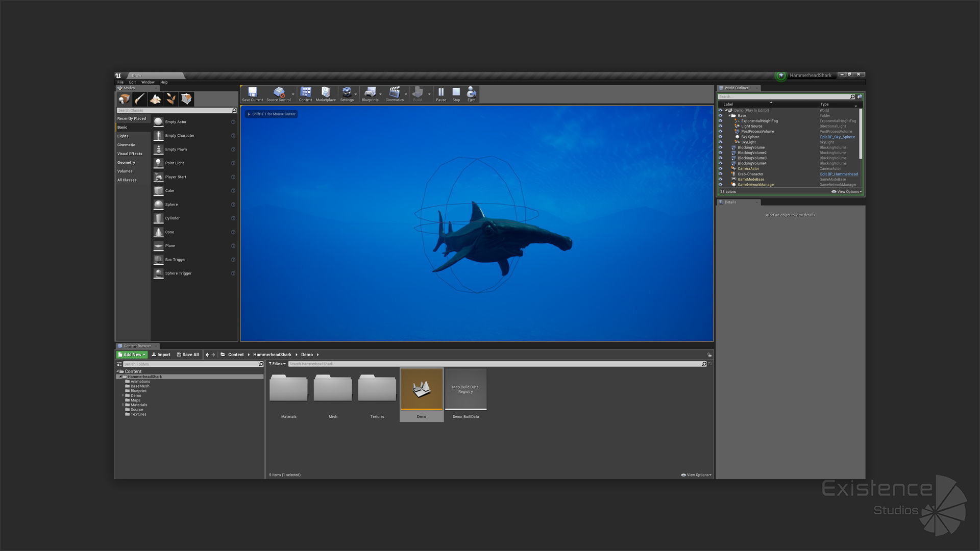Toggle visibility of Sky Sphere actor
Image resolution: width=980 pixels, height=551 pixels.
[x=721, y=137]
